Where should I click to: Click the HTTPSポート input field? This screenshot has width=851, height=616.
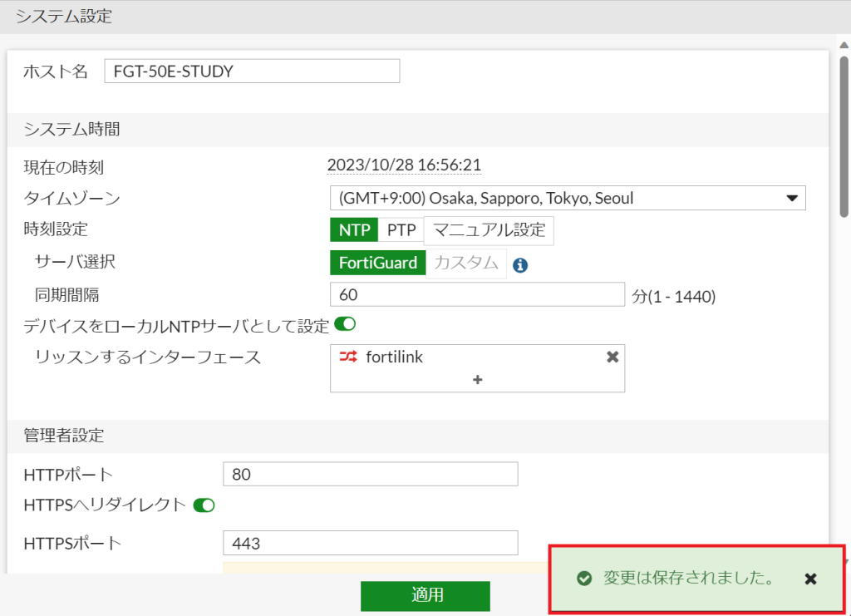(370, 544)
